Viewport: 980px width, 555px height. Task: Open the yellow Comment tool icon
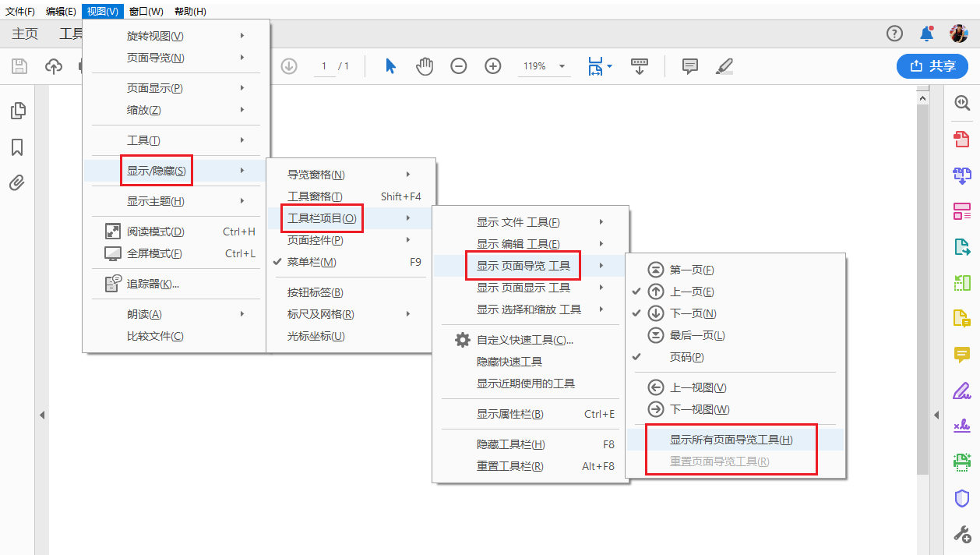click(962, 355)
